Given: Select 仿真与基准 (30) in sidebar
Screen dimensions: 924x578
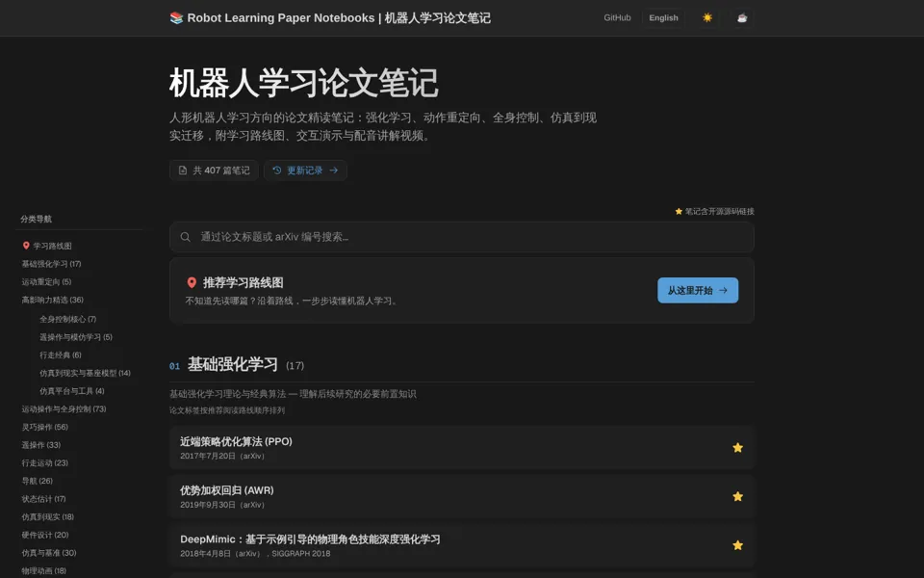Looking at the screenshot, I should pos(49,553).
